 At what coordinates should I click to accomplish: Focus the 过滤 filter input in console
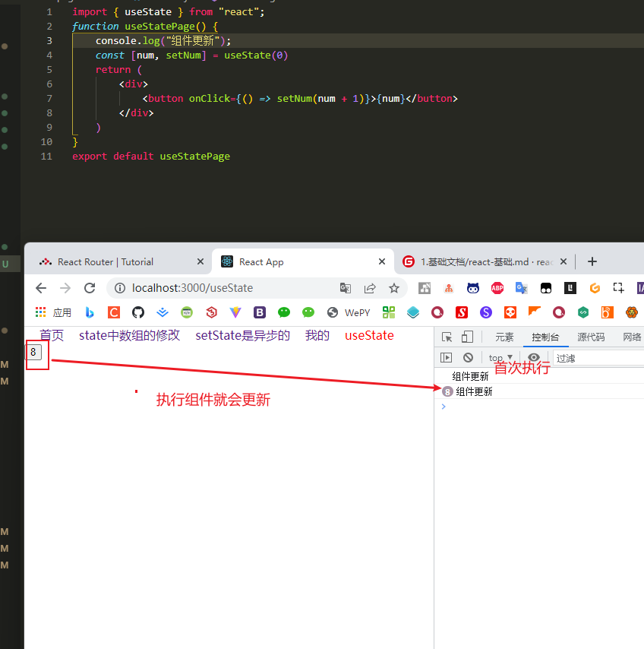598,358
